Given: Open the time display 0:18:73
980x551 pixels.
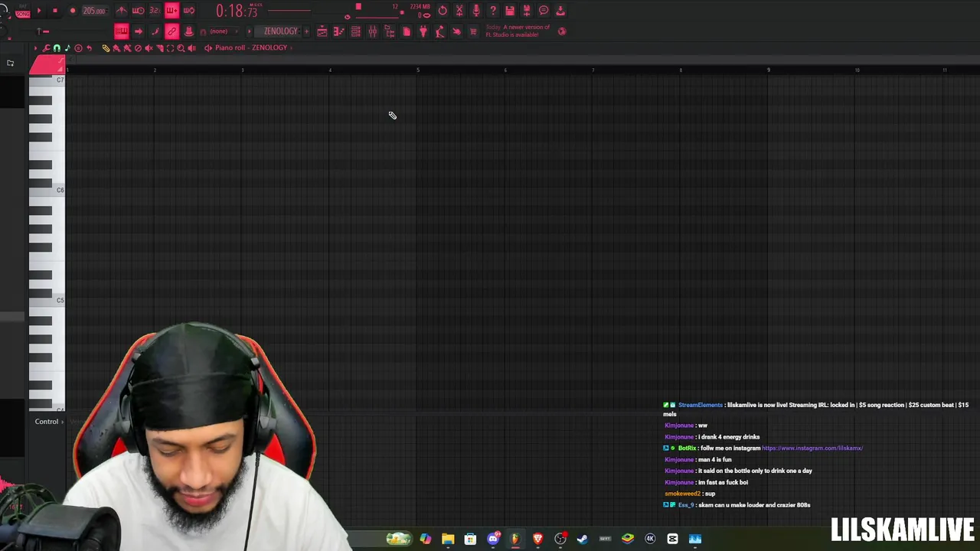Looking at the screenshot, I should (x=237, y=11).
